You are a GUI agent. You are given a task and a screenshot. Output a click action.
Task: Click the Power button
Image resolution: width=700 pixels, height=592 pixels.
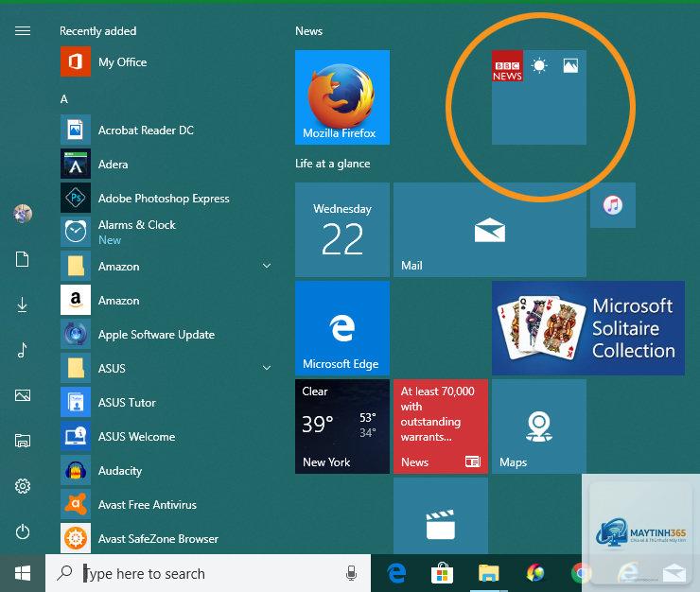tap(23, 531)
